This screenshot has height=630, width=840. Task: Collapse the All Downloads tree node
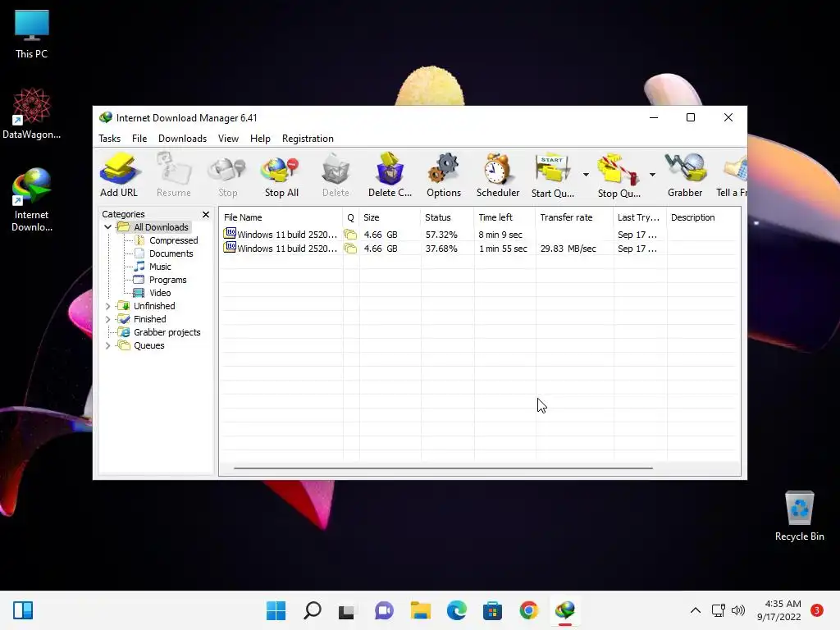pyautogui.click(x=107, y=227)
